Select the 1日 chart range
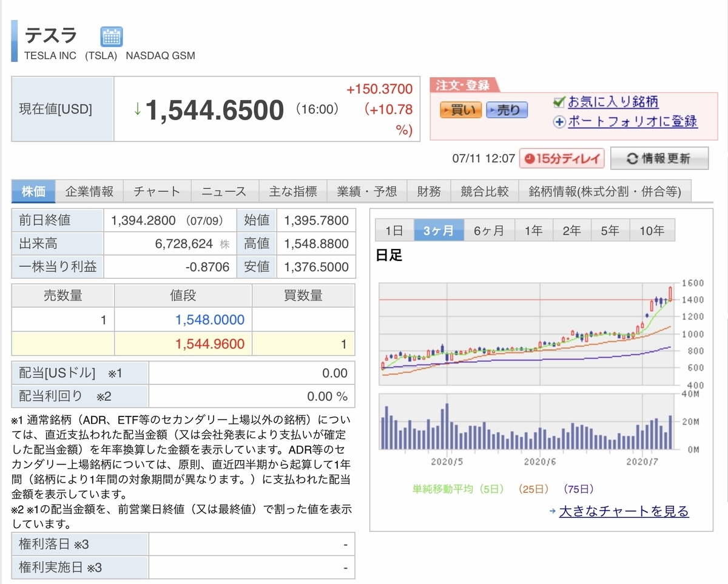728x584 pixels. (394, 231)
